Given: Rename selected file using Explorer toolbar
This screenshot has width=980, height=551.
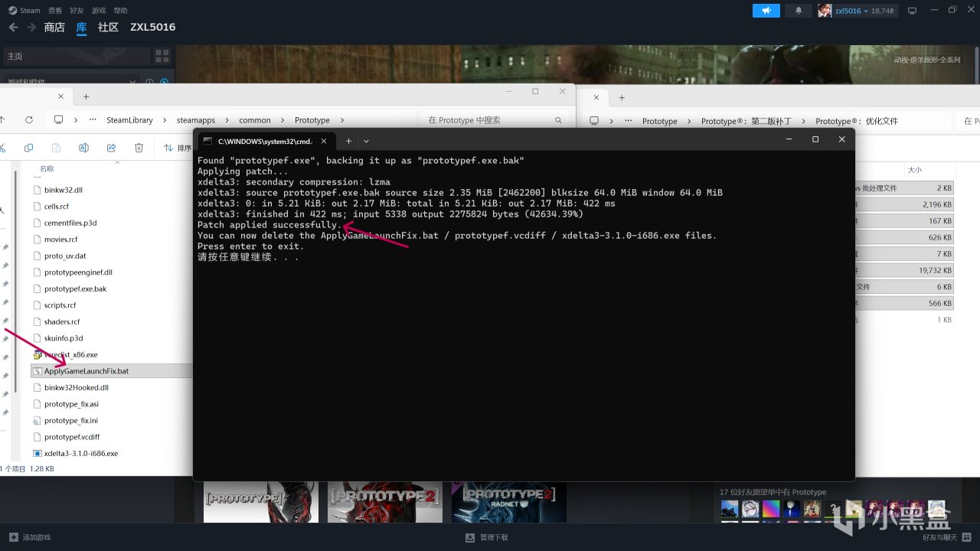Looking at the screenshot, I should pos(83,148).
